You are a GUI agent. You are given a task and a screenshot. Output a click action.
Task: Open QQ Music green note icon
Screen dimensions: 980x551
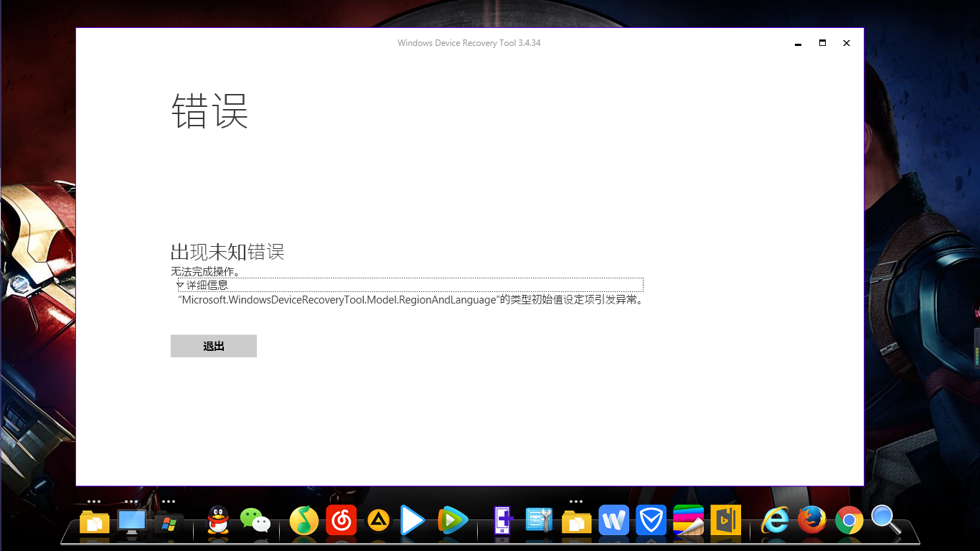[x=304, y=521]
